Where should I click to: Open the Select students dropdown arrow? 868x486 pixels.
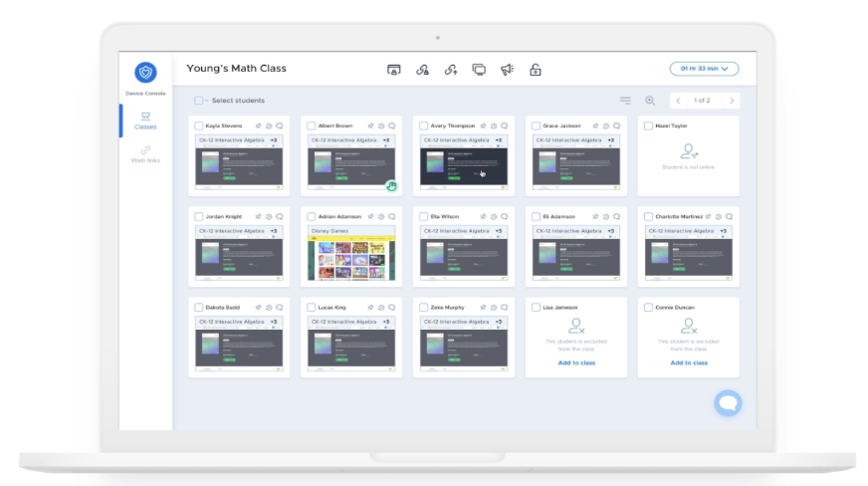pos(206,101)
